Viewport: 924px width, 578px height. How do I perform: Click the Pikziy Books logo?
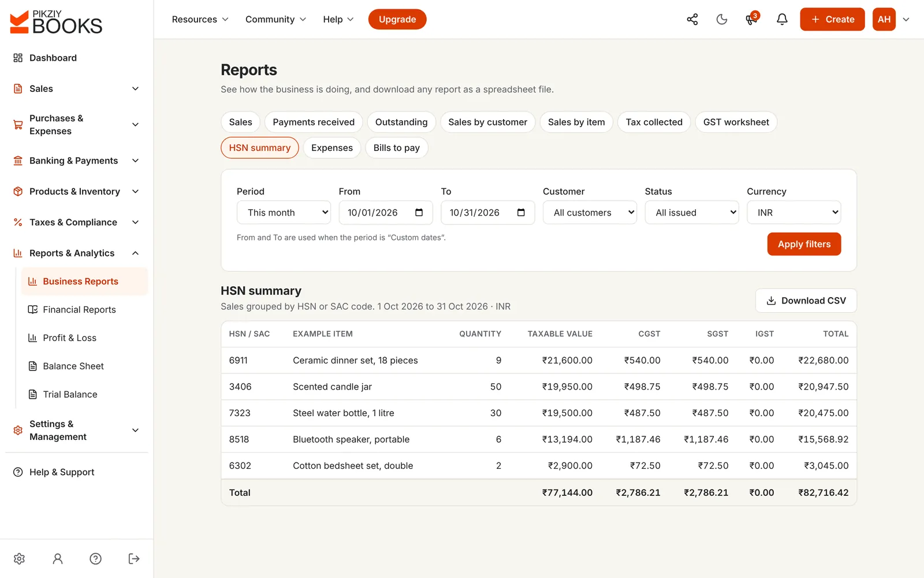point(56,22)
